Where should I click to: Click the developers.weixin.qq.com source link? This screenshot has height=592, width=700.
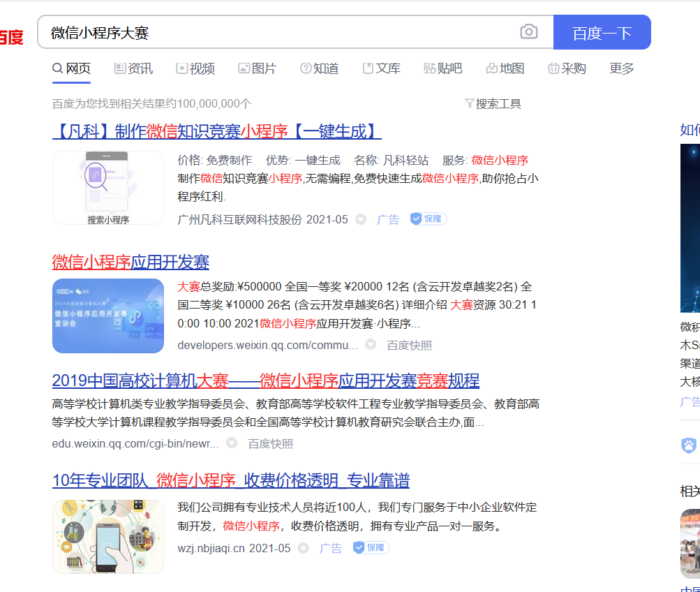267,345
